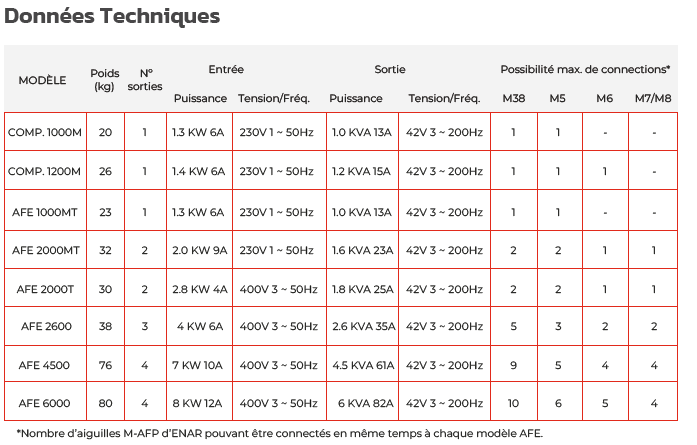This screenshot has height=445, width=697.
Task: Select the COMP. 1000M model row label
Action: point(44,132)
